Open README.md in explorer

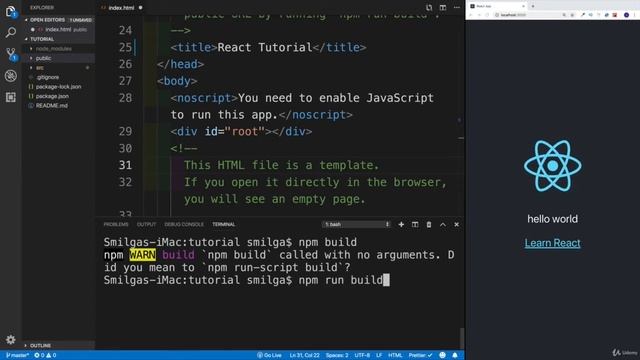pyautogui.click(x=51, y=106)
